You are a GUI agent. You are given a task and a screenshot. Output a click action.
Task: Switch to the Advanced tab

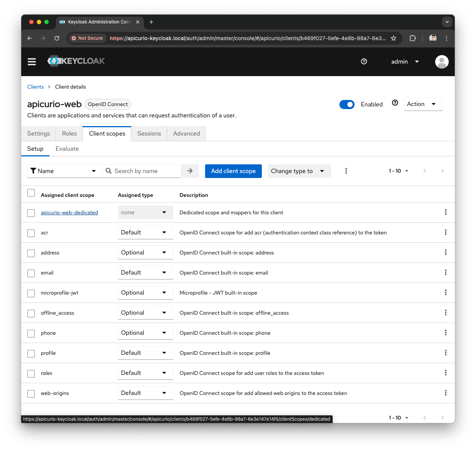tap(187, 133)
